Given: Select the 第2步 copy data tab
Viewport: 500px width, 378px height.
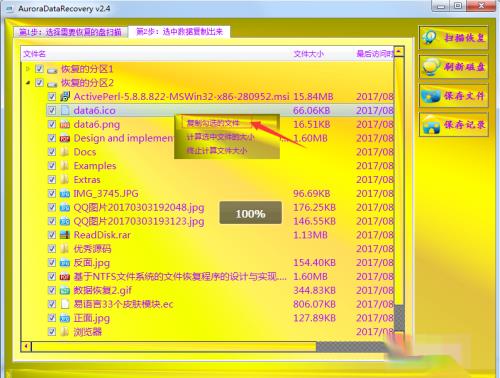Looking at the screenshot, I should [x=179, y=32].
